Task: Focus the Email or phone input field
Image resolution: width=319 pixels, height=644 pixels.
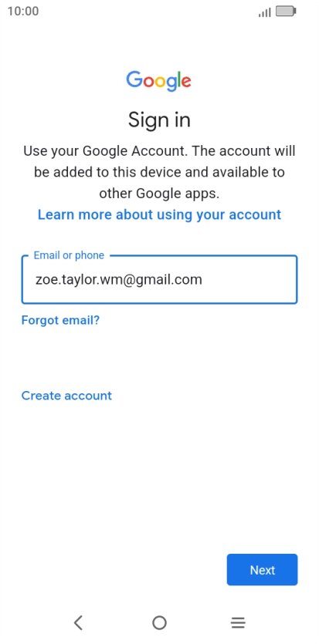Action: [159, 280]
